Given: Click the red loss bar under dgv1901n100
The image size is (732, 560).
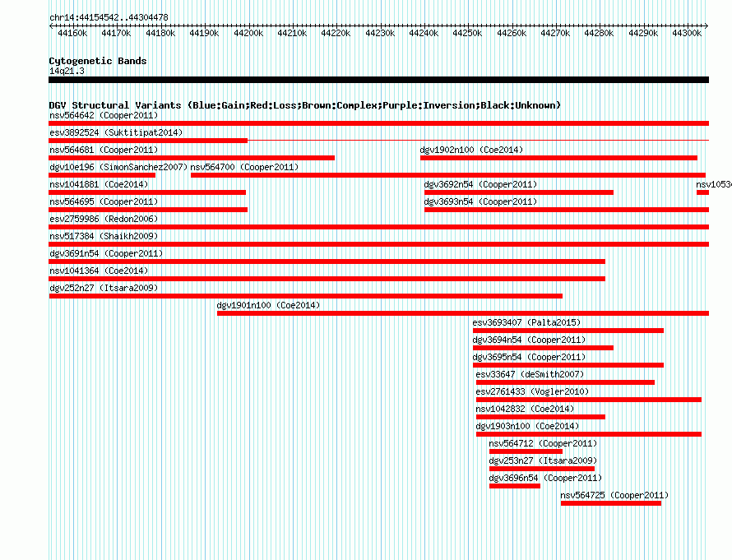Looking at the screenshot, I should (x=462, y=313).
